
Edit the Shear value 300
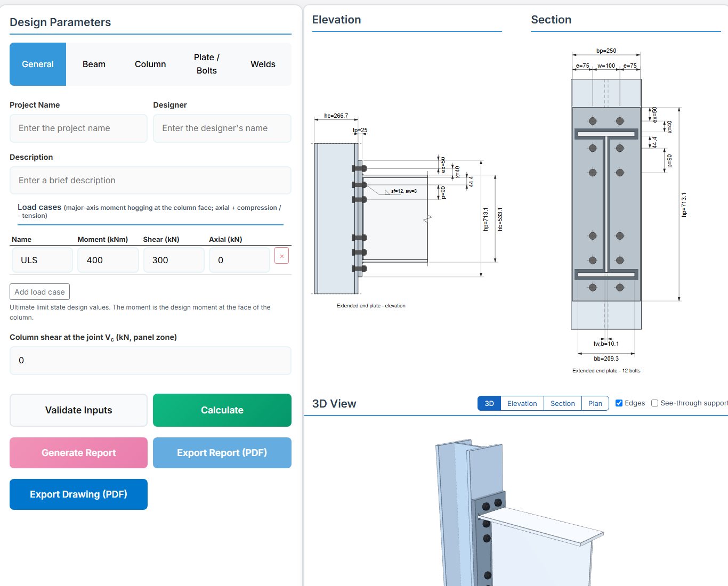(174, 260)
